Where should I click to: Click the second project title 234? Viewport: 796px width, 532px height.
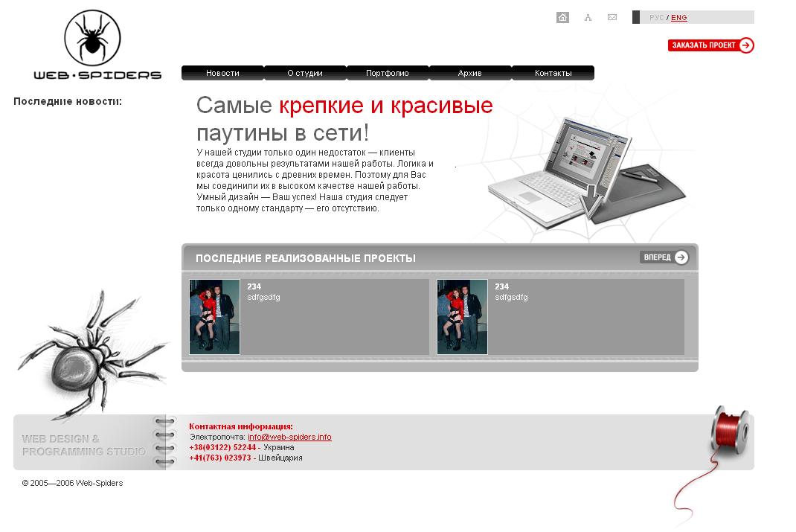coord(501,286)
